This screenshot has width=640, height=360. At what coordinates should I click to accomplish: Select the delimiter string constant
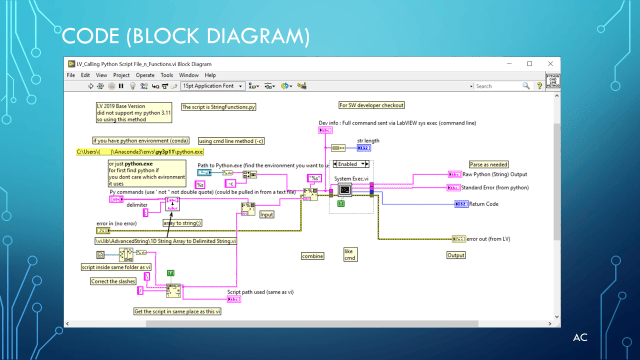(146, 213)
